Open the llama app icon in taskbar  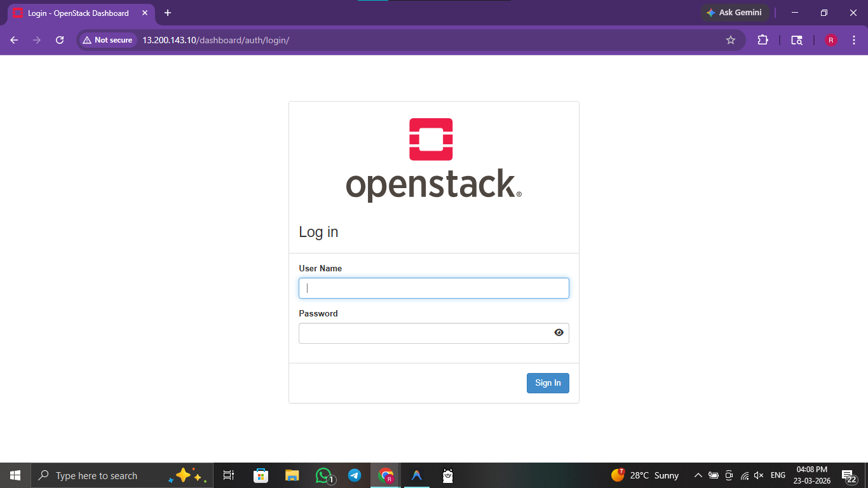tap(448, 475)
